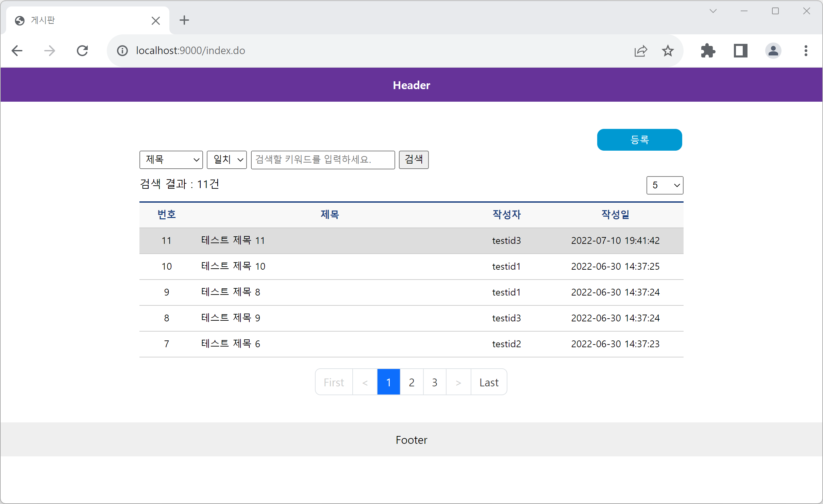Jump to the Last page
Image resolution: width=823 pixels, height=504 pixels.
[x=489, y=382]
